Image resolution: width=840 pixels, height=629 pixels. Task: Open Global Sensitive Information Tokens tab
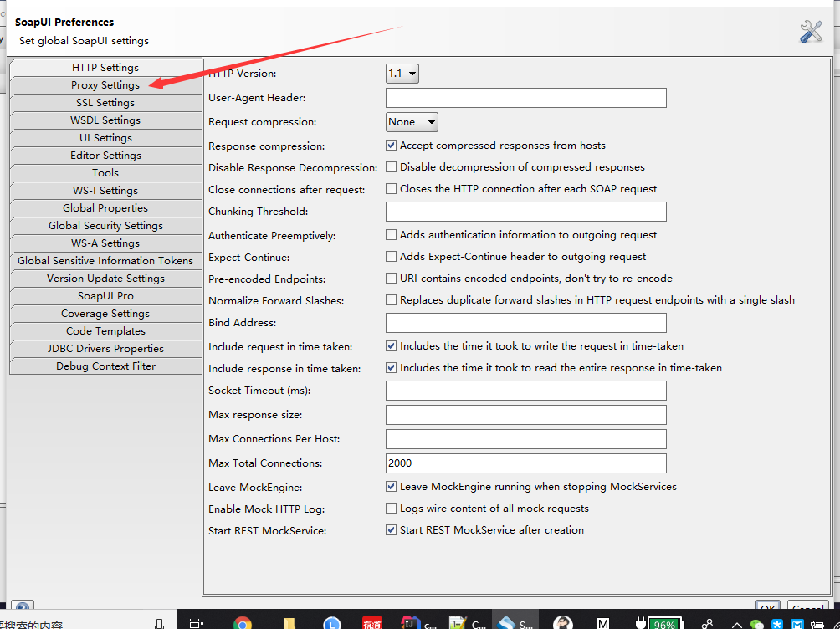pyautogui.click(x=105, y=261)
